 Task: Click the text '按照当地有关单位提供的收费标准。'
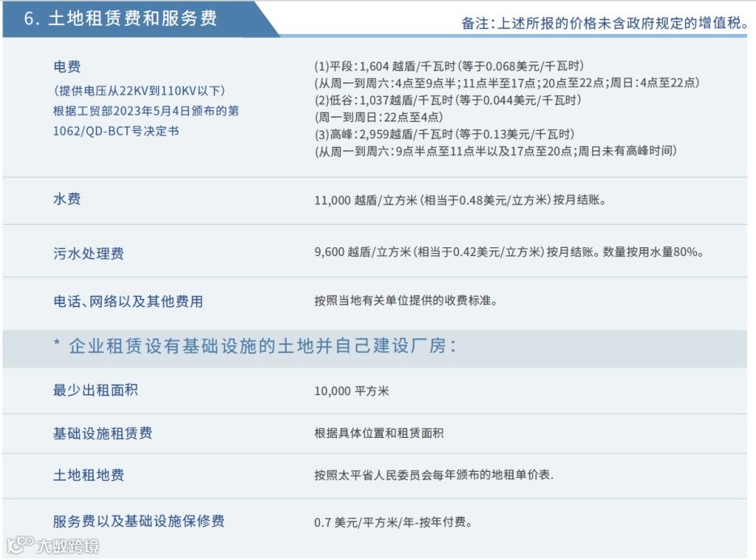pyautogui.click(x=406, y=301)
